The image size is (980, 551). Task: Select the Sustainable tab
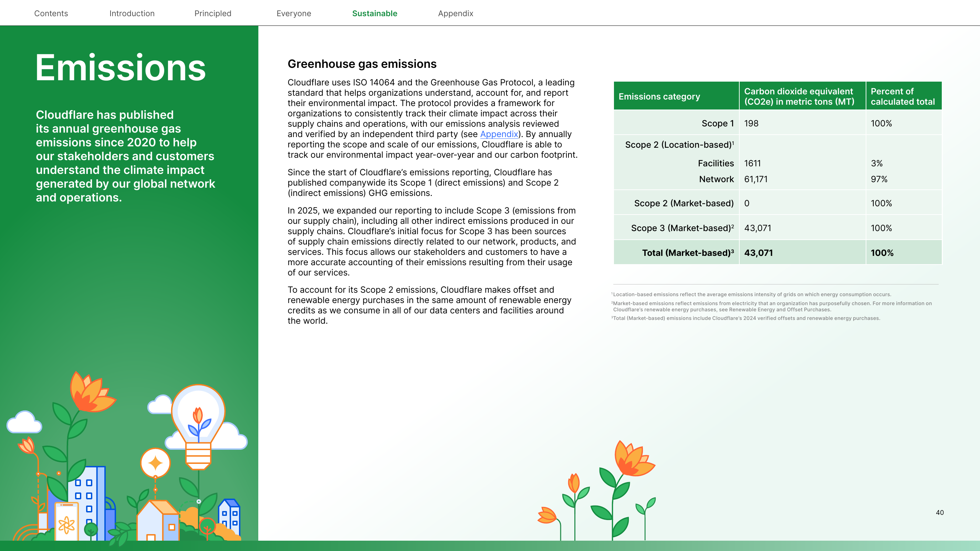coord(375,13)
